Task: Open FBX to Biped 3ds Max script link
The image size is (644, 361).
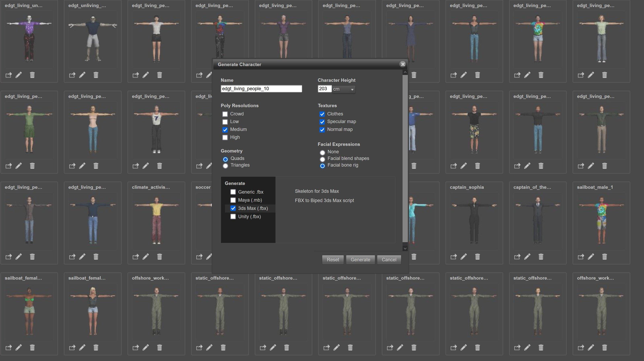Action: click(x=324, y=200)
